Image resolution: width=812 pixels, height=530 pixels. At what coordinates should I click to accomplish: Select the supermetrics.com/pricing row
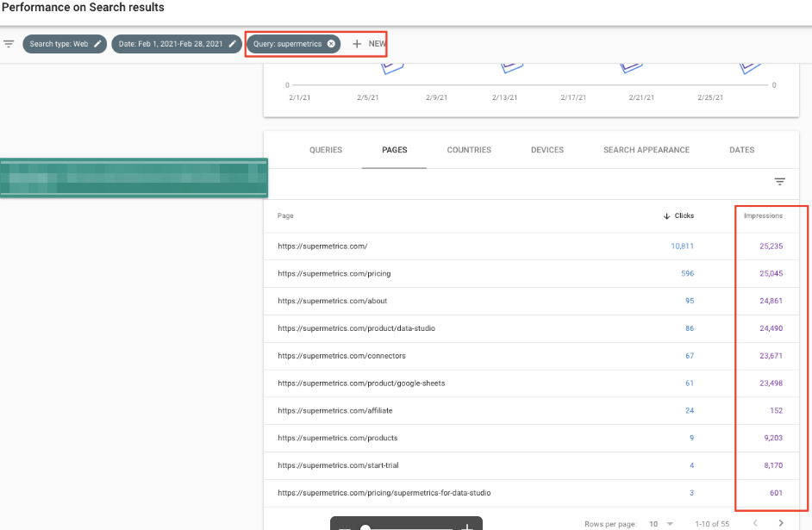(x=531, y=274)
